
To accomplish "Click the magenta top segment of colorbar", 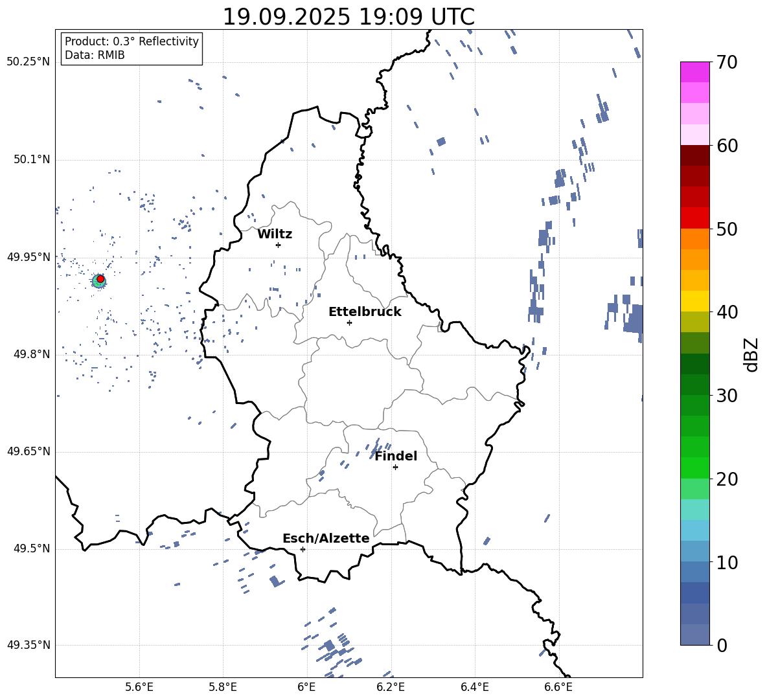I will [x=695, y=72].
